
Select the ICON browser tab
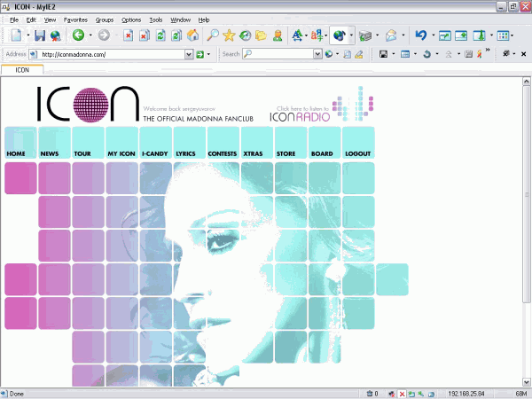pos(22,70)
